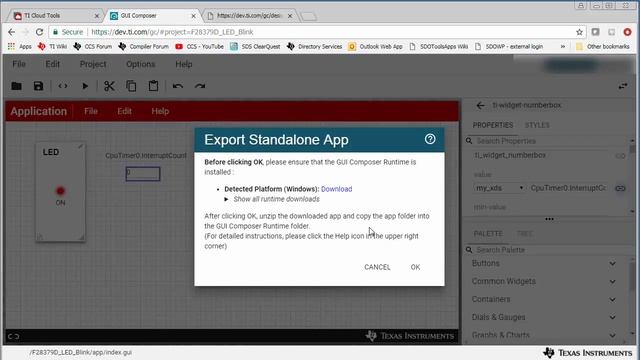Click search icon in Search Properties

[469, 141]
